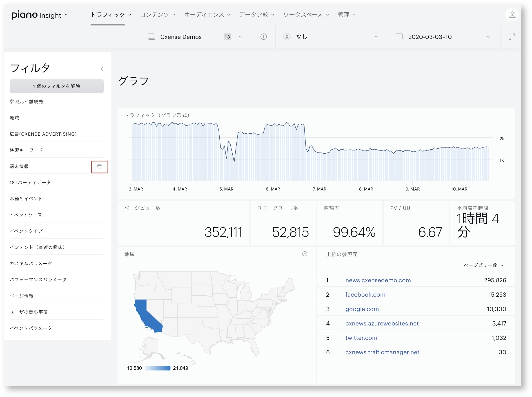Click the info circle icon
532x397 pixels.
[263, 36]
